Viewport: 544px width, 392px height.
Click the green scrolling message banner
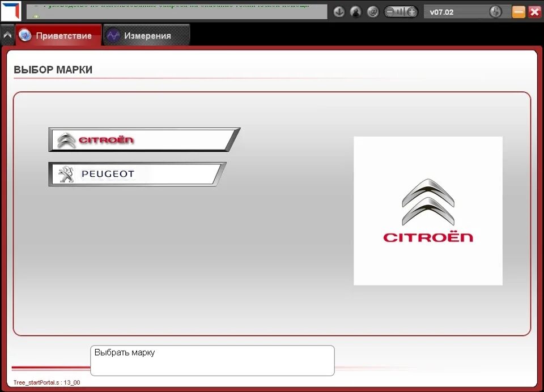177,11
